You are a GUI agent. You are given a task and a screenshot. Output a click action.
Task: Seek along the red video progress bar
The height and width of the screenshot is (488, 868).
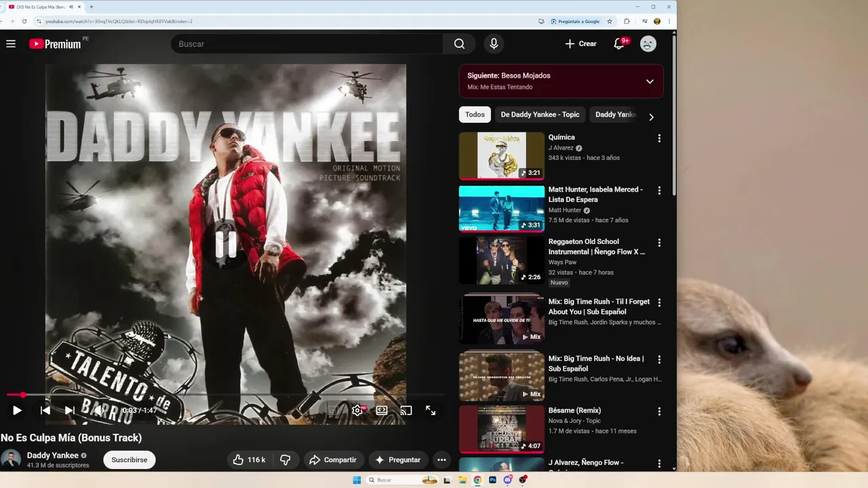[x=225, y=394]
